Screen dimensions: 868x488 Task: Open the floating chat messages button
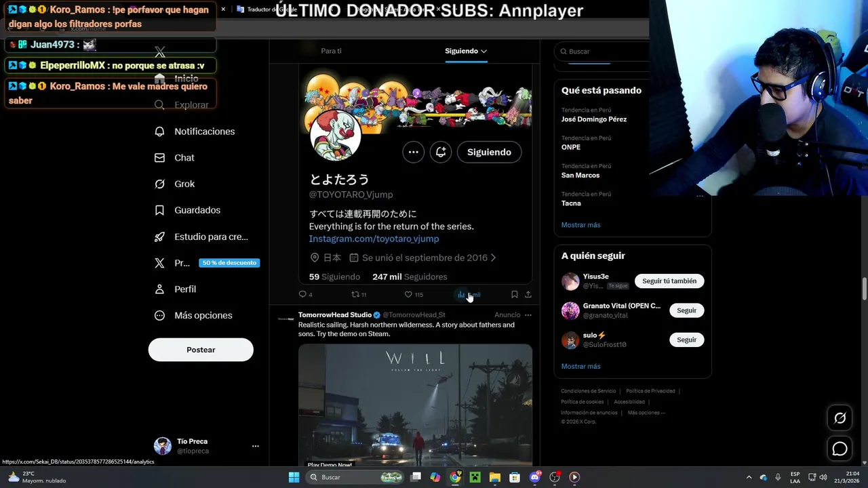click(x=840, y=449)
